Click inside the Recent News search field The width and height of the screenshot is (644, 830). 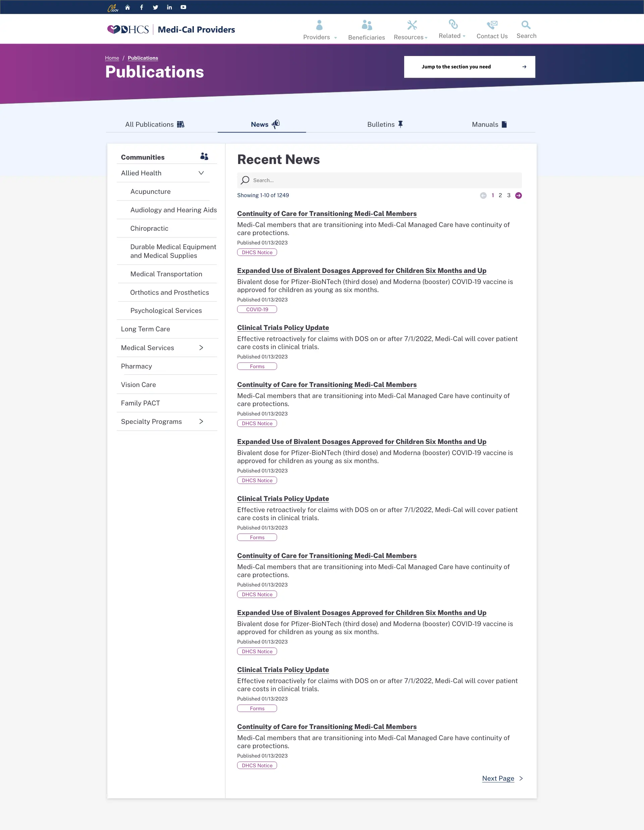tap(379, 180)
